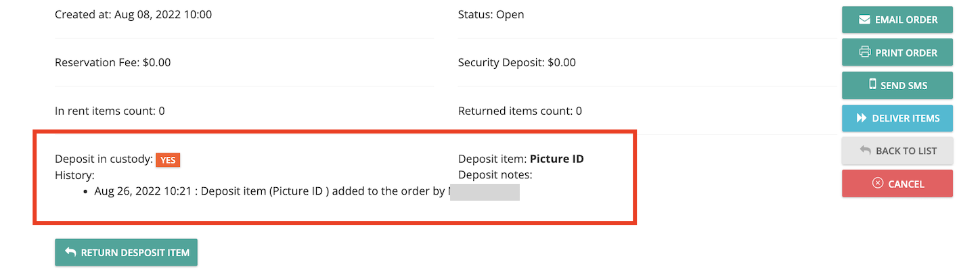
Task: Click the orange YES custody badge
Action: point(168,160)
